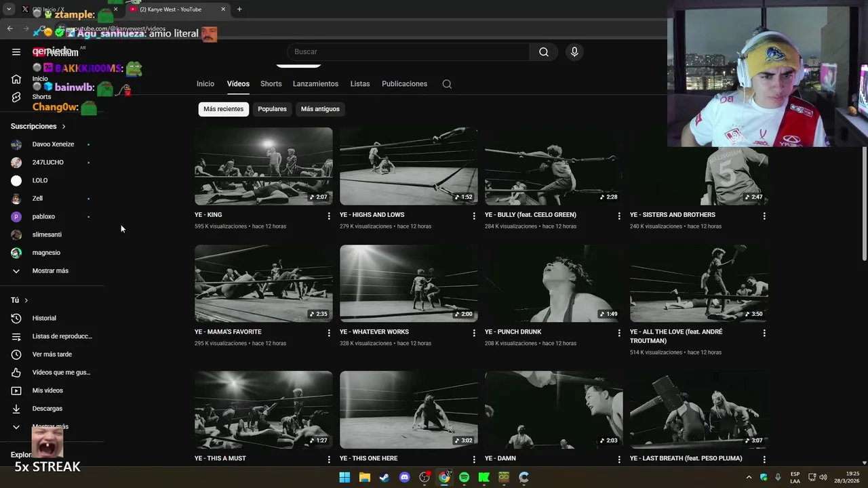Expand Mostrar más under Suscripciones

[x=52, y=270]
